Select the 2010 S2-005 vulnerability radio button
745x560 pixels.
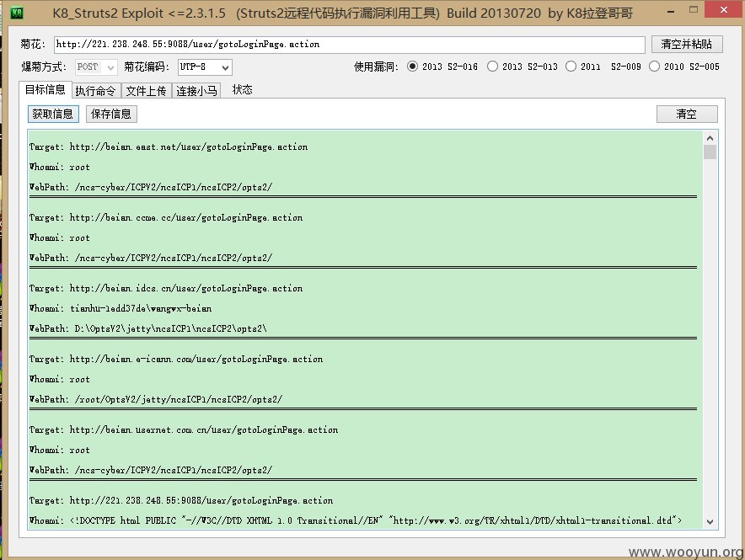(x=654, y=67)
